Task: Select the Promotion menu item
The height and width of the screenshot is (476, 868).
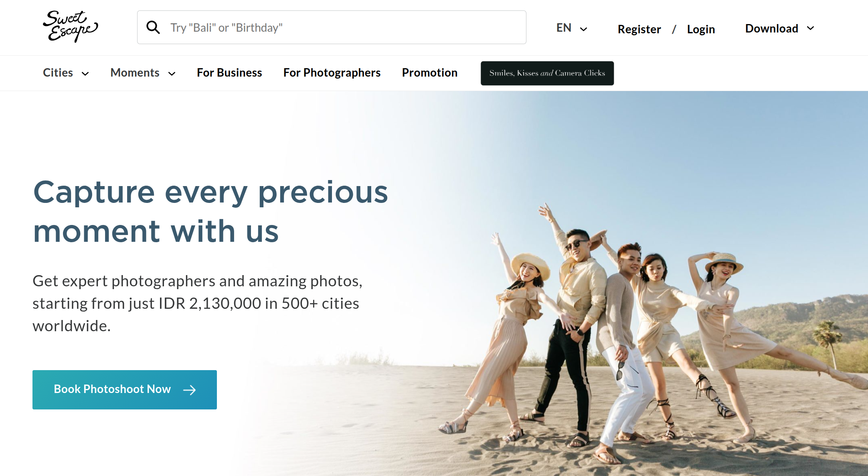Action: tap(430, 73)
